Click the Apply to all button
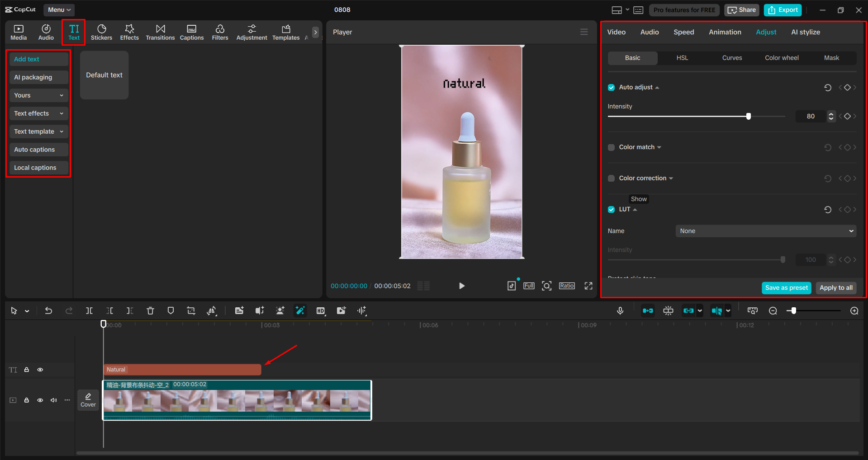The width and height of the screenshot is (868, 460). point(835,288)
